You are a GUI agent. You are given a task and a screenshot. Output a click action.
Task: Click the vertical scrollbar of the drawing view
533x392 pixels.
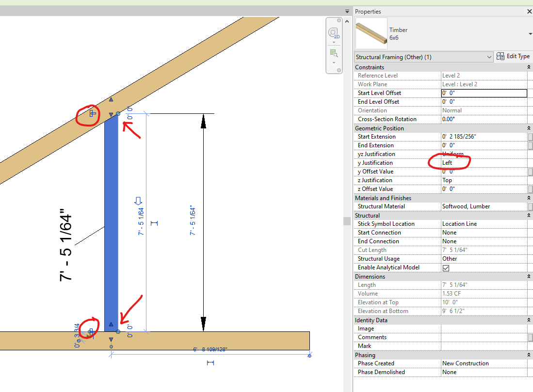coord(347,220)
